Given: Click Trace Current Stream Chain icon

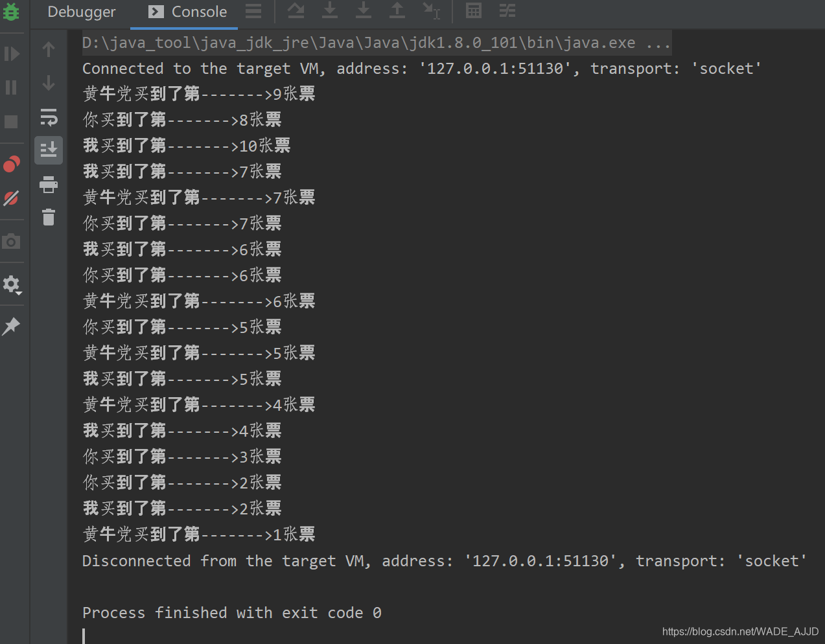Looking at the screenshot, I should click(507, 10).
